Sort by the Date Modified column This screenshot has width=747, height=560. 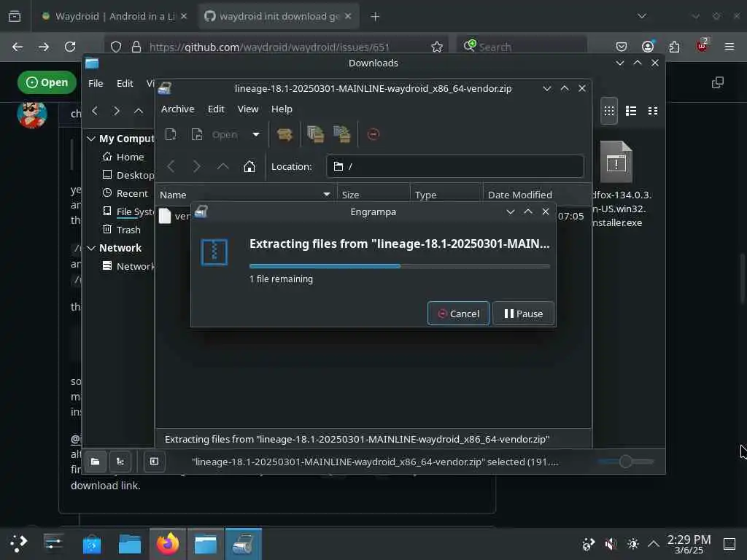pyautogui.click(x=537, y=195)
